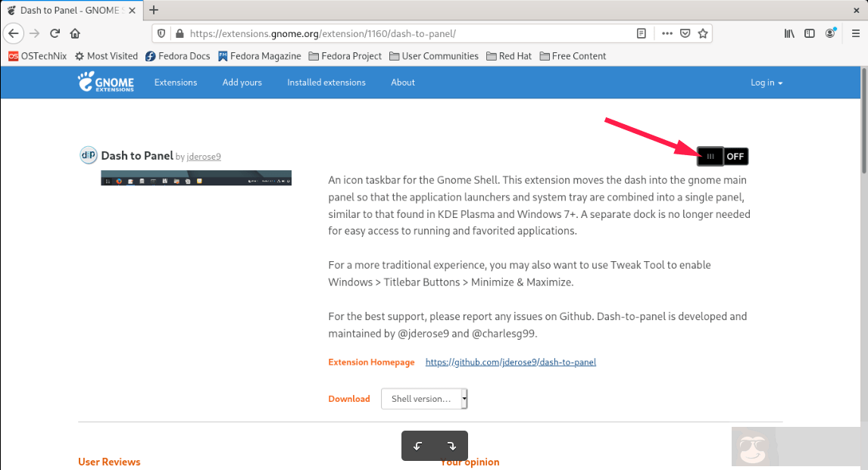Reload the page with the refresh icon
Screen dimensions: 868x470
point(55,34)
